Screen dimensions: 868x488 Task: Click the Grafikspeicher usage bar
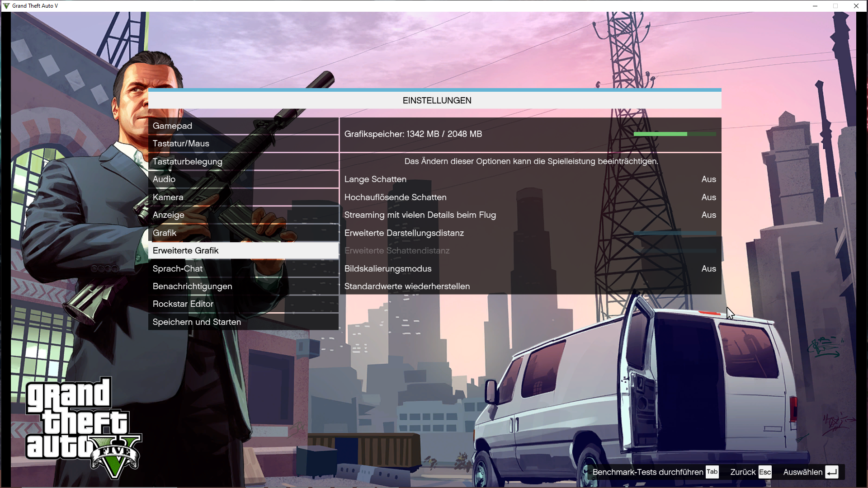pos(675,134)
